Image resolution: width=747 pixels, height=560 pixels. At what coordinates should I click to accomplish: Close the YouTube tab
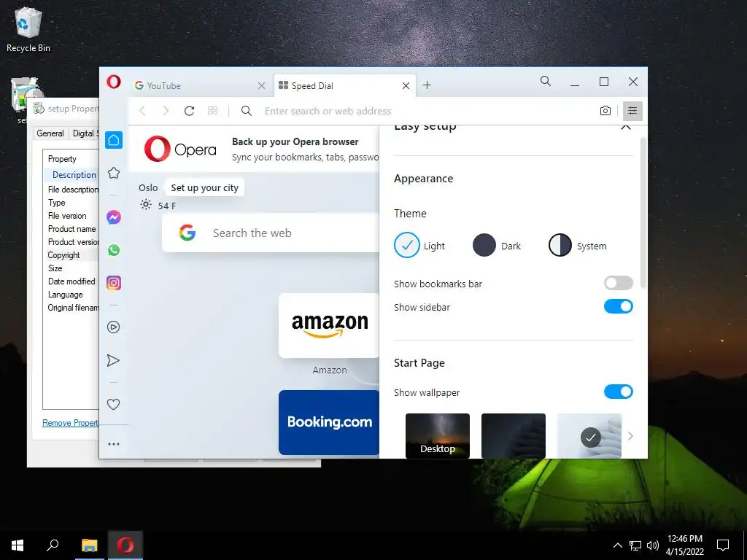coord(261,86)
